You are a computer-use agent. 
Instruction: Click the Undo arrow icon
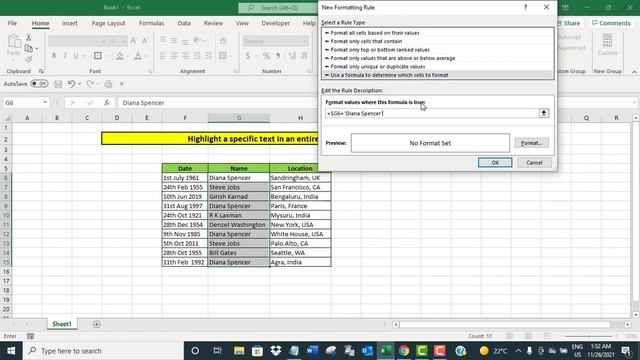click(x=71, y=84)
